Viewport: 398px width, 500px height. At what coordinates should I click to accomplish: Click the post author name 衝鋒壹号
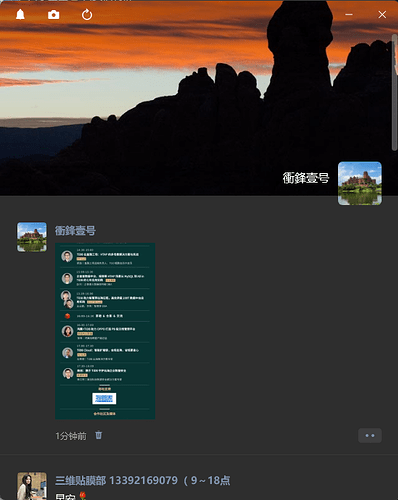coord(75,230)
